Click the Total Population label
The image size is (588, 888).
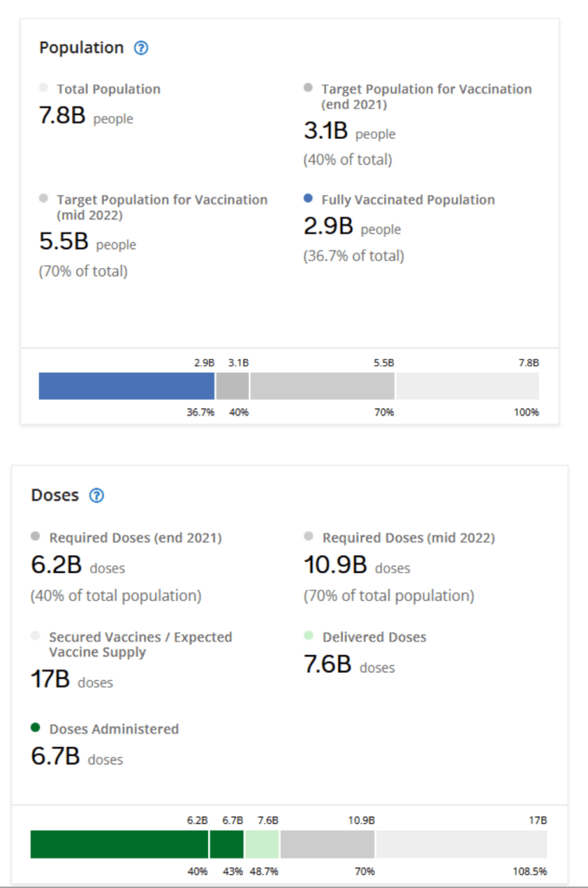point(108,88)
